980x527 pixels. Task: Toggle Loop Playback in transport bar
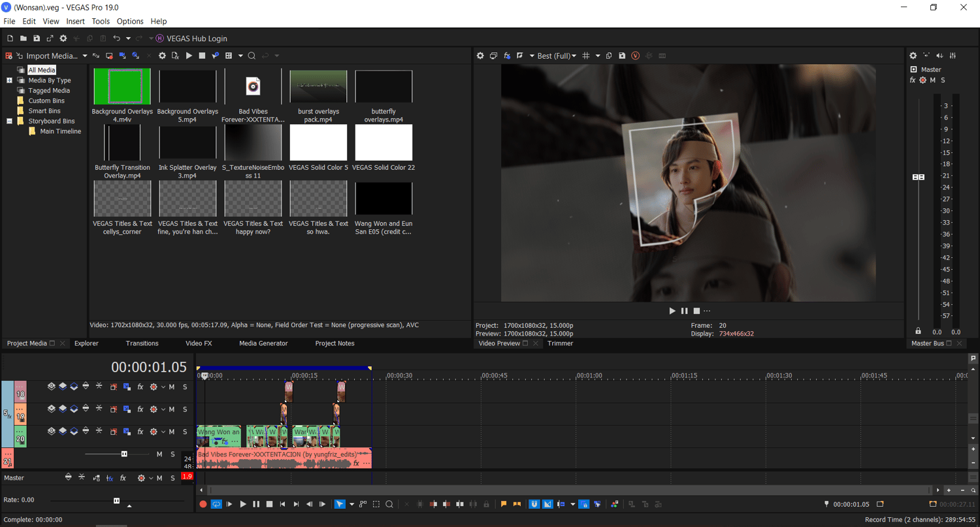[216, 504]
